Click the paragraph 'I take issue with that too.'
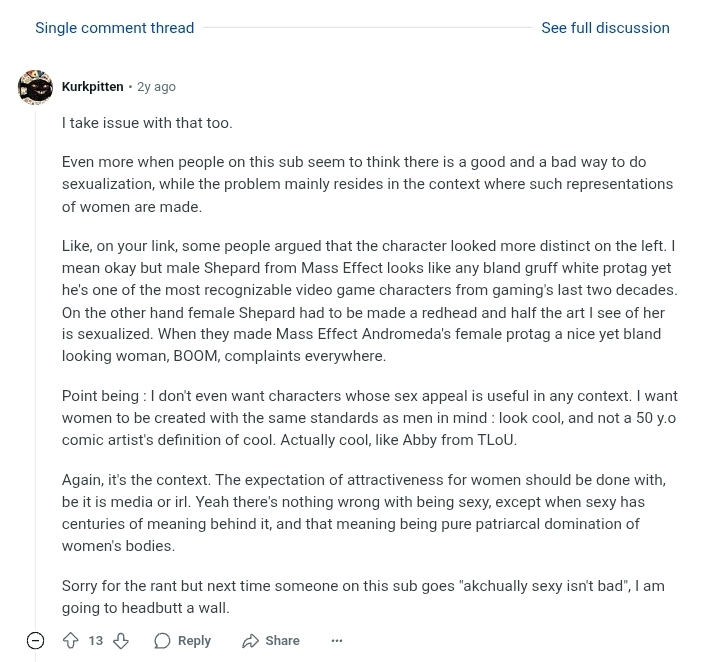 point(147,122)
